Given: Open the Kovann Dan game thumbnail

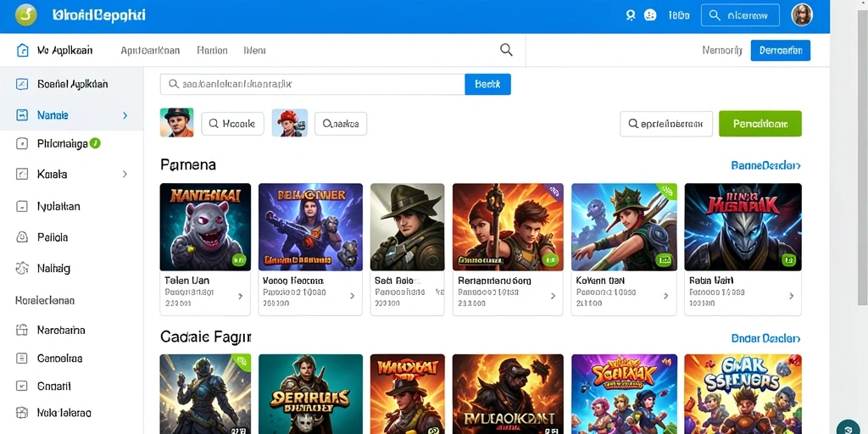Looking at the screenshot, I should pos(624,227).
